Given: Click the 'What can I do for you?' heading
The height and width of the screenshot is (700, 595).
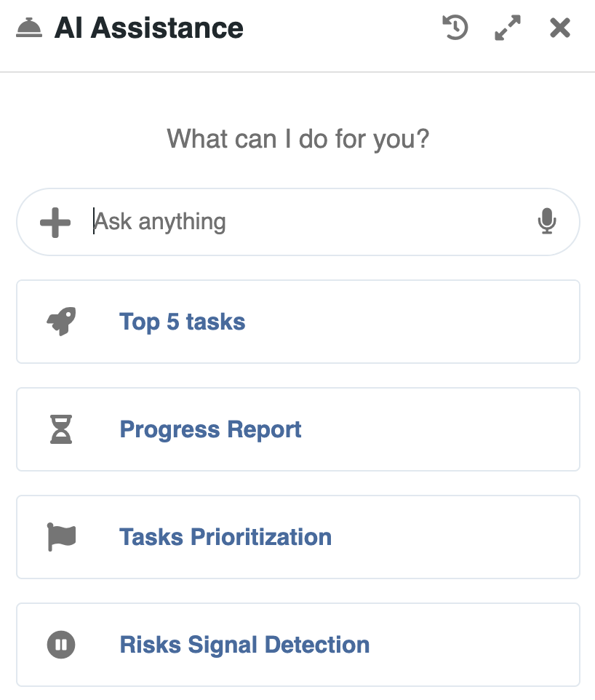Looking at the screenshot, I should (x=298, y=138).
